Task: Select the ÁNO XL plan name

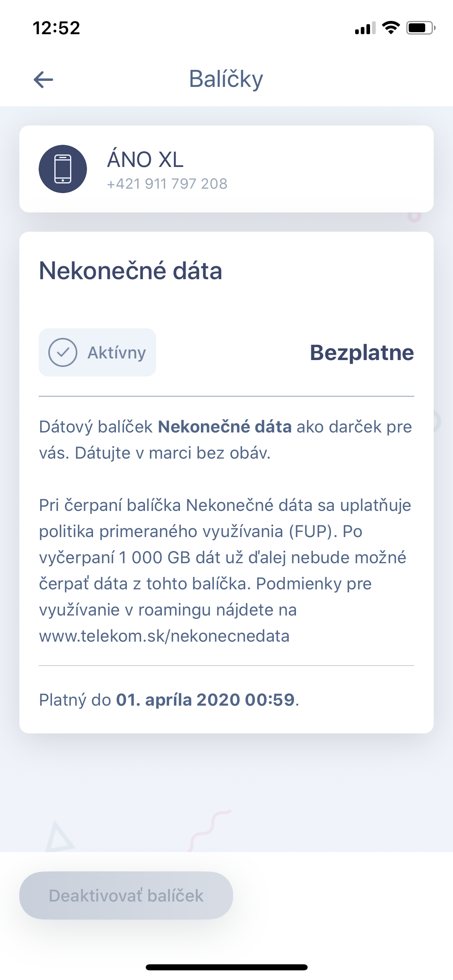Action: 145,159
